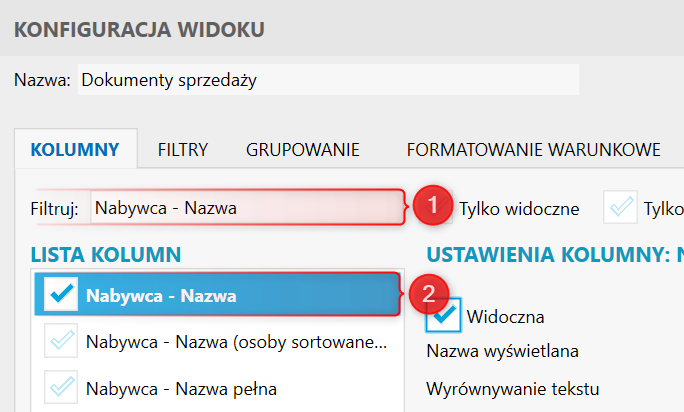Click the red number 2 marker badge
The image size is (684, 412).
(x=427, y=294)
